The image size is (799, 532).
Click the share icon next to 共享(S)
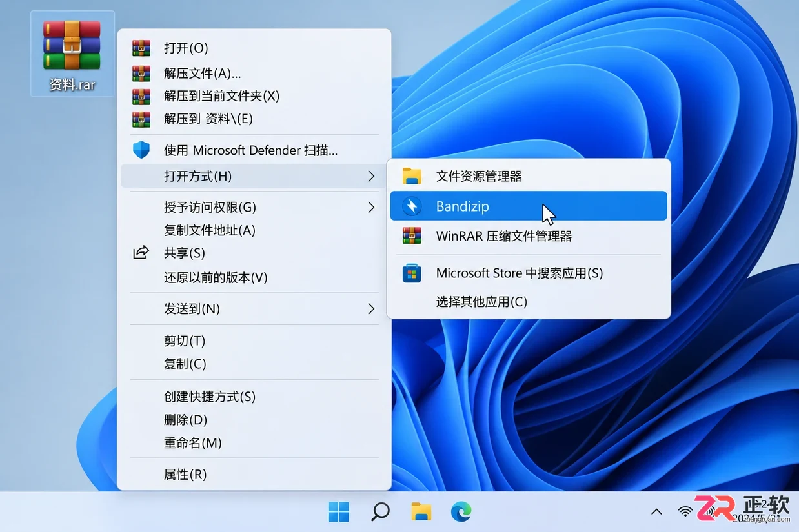pyautogui.click(x=141, y=253)
